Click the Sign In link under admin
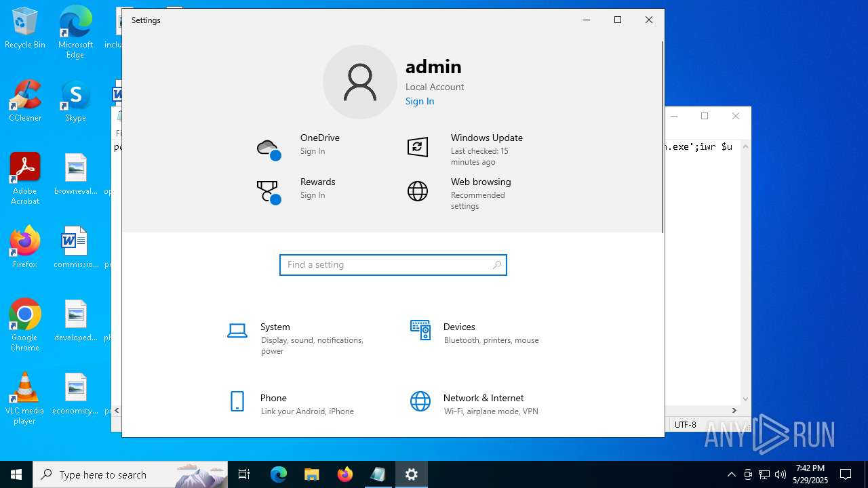 420,101
